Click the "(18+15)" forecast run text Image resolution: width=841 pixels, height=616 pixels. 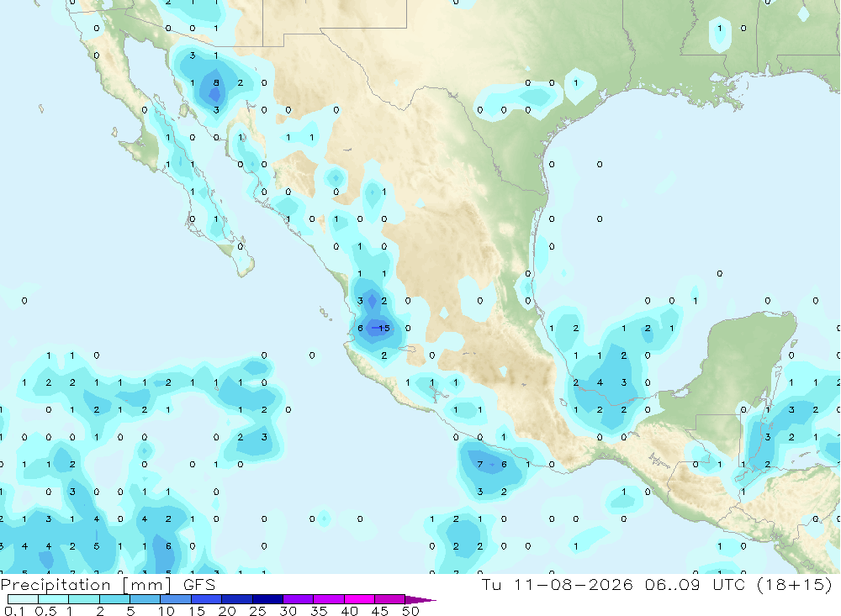795,584
